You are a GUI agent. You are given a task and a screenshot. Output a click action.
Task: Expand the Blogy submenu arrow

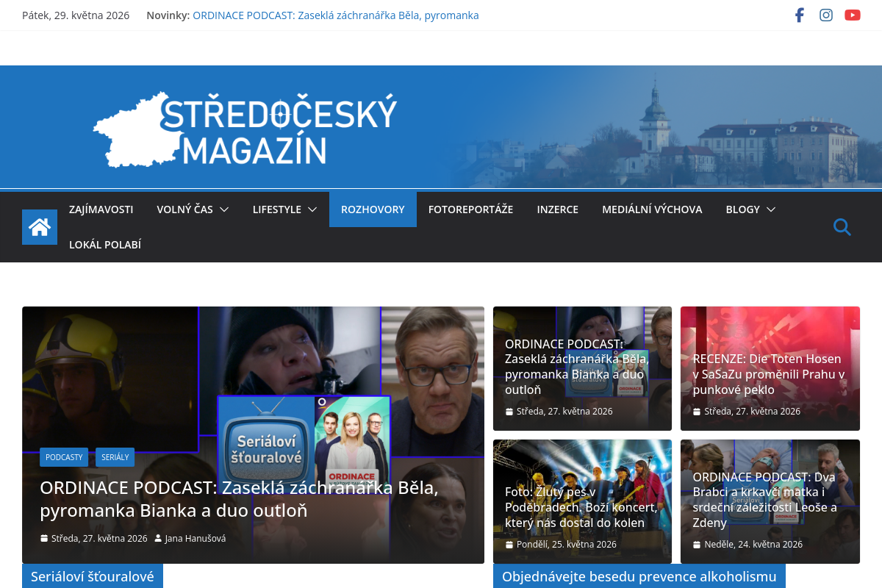(x=771, y=209)
